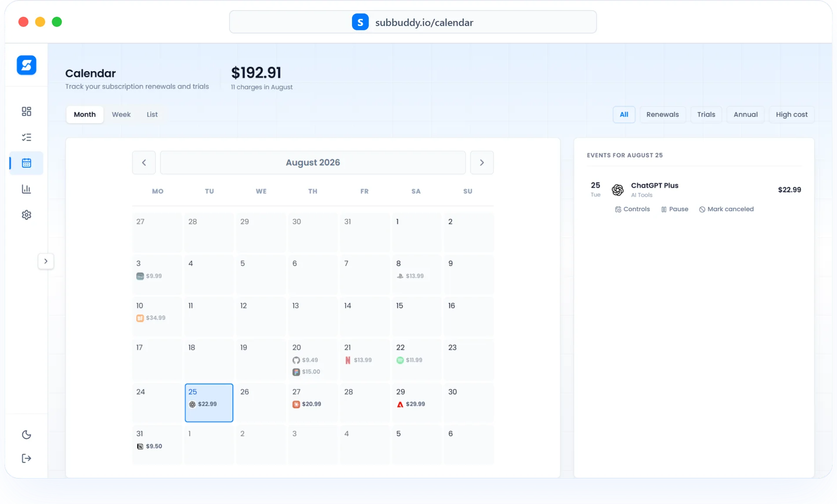Viewport: 837px width, 504px height.
Task: Select the All filter
Action: tap(624, 114)
